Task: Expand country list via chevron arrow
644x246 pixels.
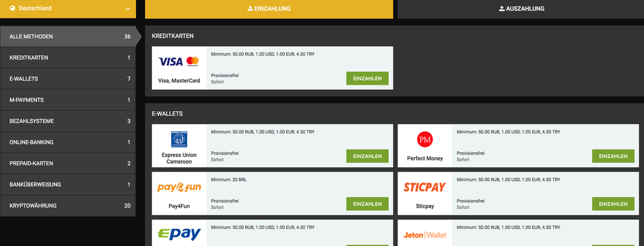Action: (x=128, y=9)
